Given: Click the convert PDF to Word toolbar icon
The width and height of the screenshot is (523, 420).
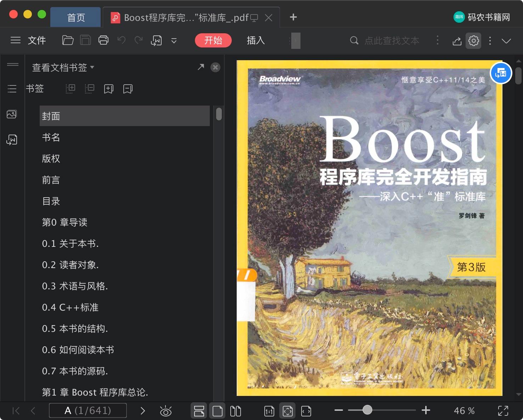Looking at the screenshot, I should (x=156, y=40).
